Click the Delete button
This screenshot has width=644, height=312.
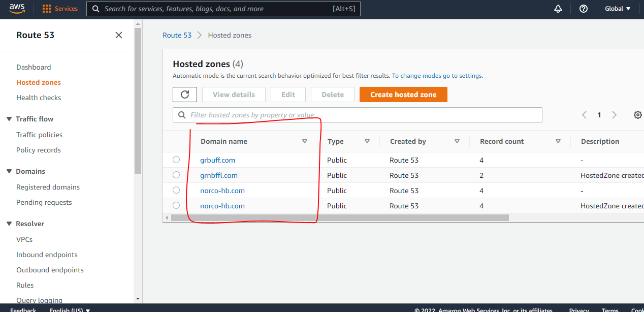333,95
